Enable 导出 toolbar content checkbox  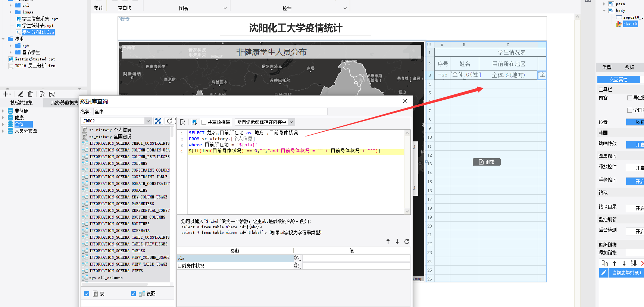tap(630, 98)
